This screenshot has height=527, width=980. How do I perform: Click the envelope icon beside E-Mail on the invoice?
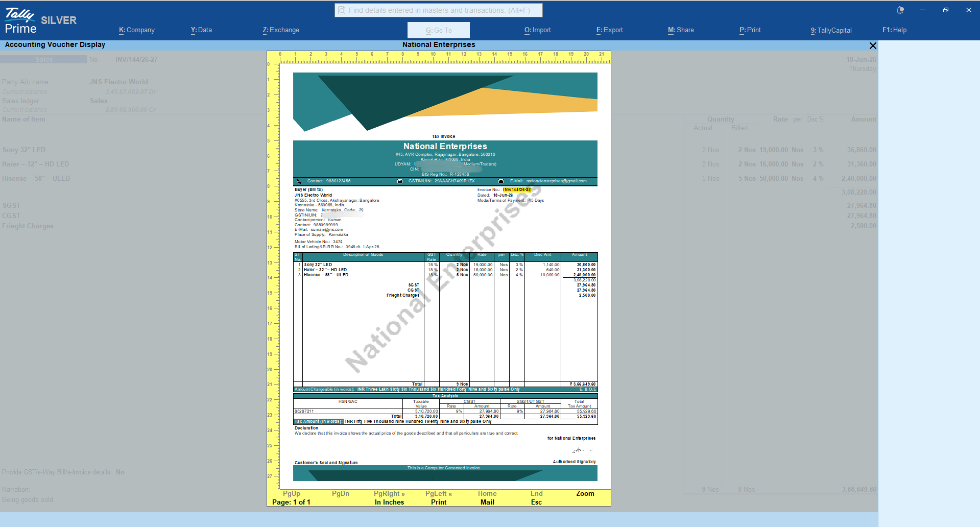[x=501, y=181]
